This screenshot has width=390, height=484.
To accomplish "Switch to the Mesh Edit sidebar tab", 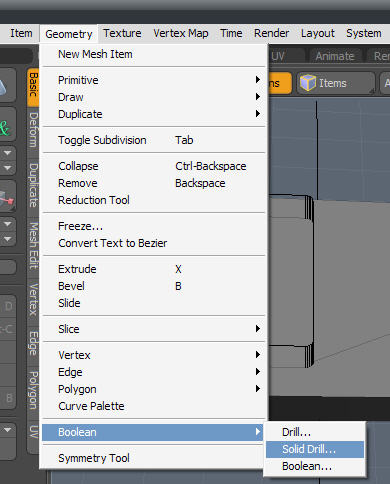I will (33, 246).
